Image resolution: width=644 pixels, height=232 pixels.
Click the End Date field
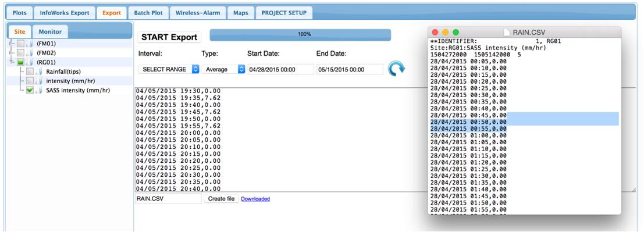(x=350, y=69)
